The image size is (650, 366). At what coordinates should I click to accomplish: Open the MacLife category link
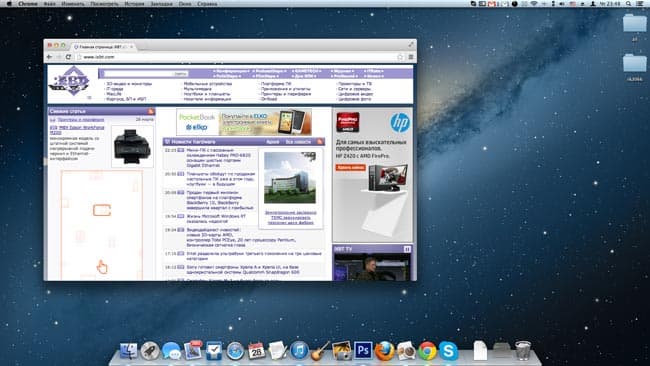pyautogui.click(x=114, y=94)
